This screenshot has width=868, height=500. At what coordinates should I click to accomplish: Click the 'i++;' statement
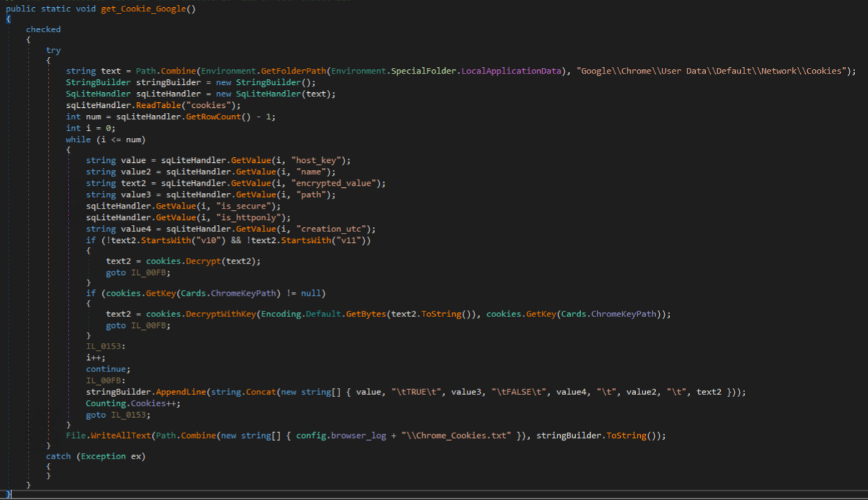(x=96, y=357)
